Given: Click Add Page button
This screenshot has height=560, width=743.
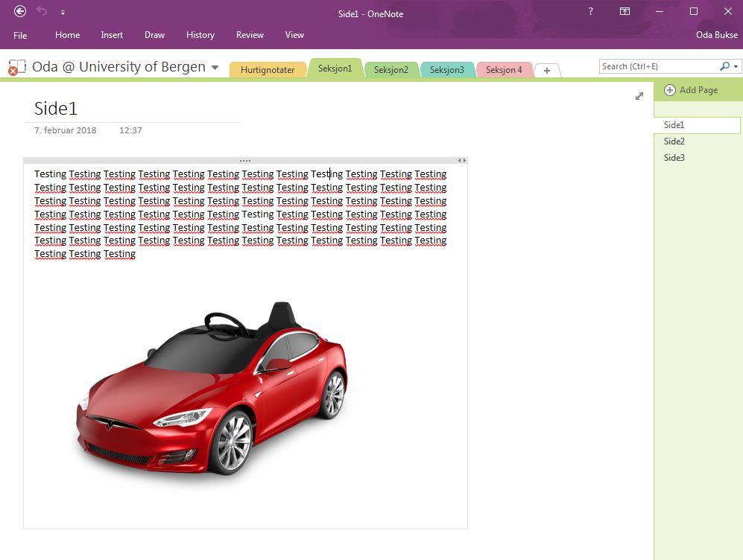Looking at the screenshot, I should coord(691,90).
